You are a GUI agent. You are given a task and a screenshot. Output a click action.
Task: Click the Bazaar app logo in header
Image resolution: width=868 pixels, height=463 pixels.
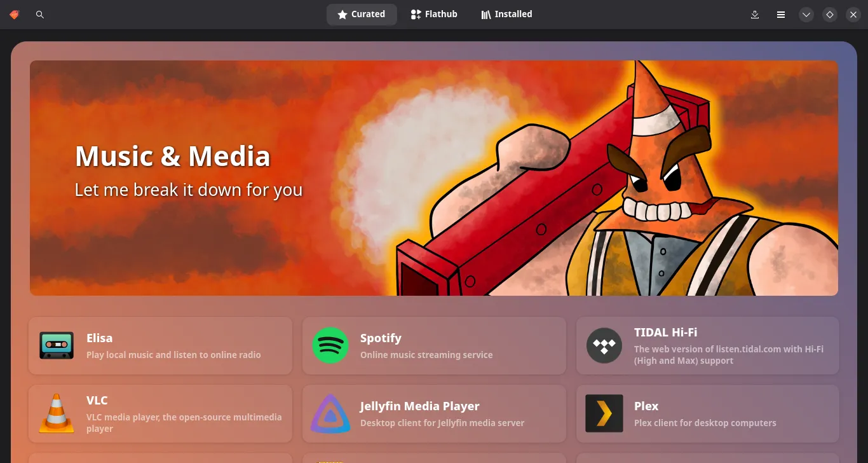[x=15, y=14]
